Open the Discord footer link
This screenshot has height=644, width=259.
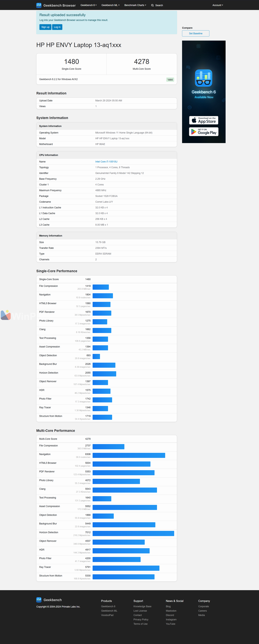pos(170,615)
